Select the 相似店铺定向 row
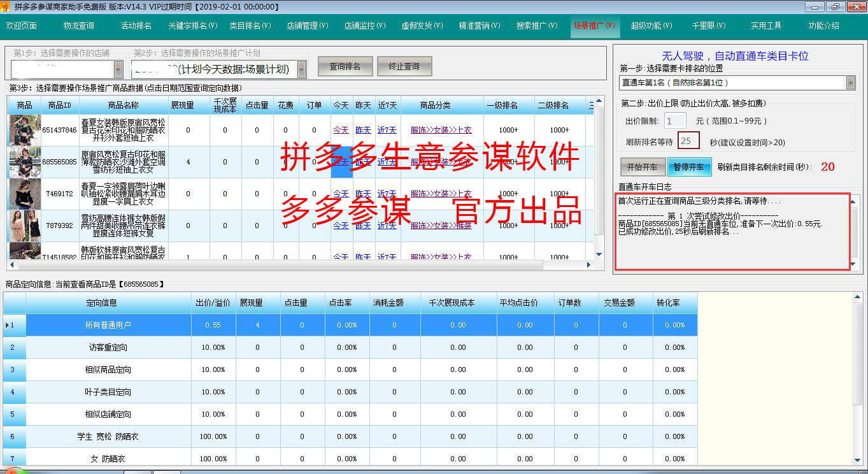 tap(350, 414)
